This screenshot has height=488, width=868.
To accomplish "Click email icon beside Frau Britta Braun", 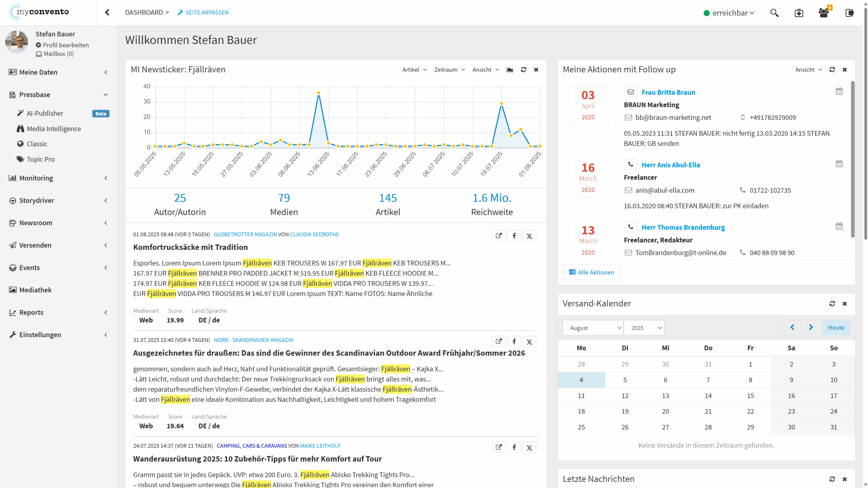I will (x=630, y=92).
